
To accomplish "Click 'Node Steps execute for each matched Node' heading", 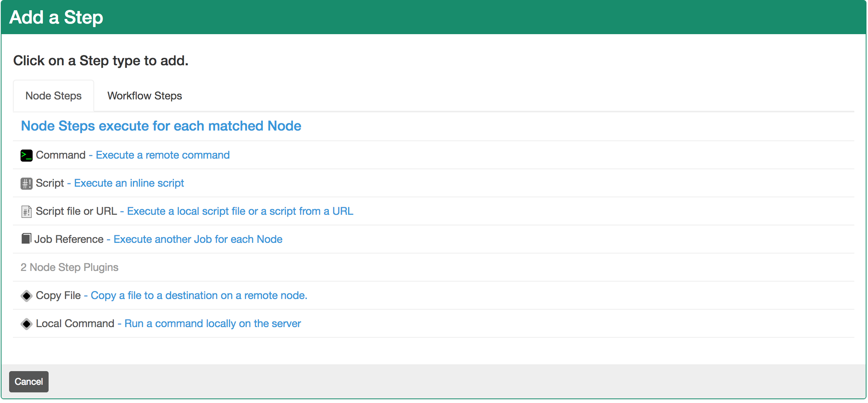I will click(x=161, y=126).
